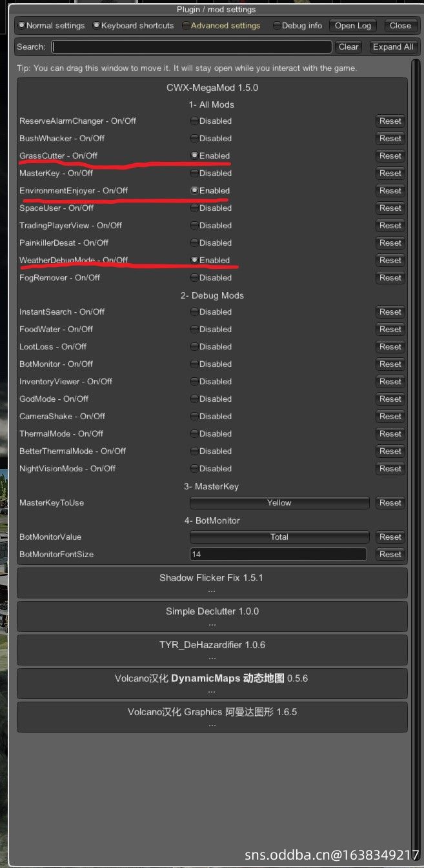Image resolution: width=424 pixels, height=868 pixels.
Task: Reset the EnvironmentEnjoyer setting
Action: pos(390,191)
